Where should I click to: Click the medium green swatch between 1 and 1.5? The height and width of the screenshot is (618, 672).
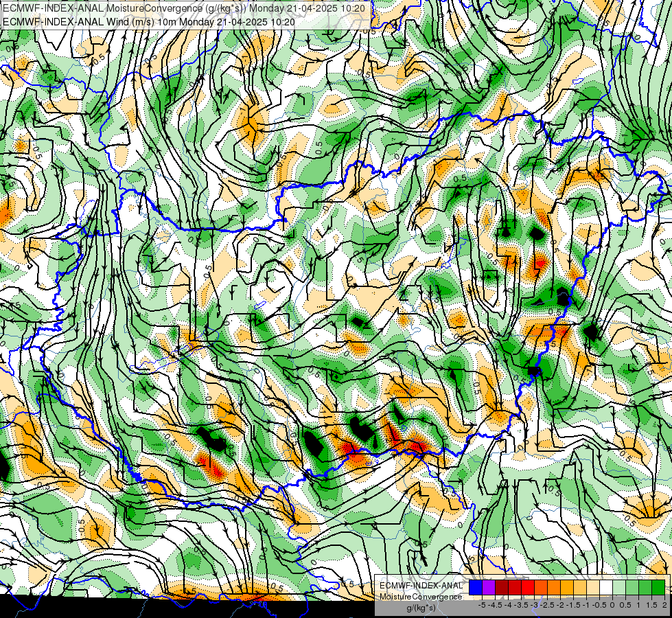645,587
